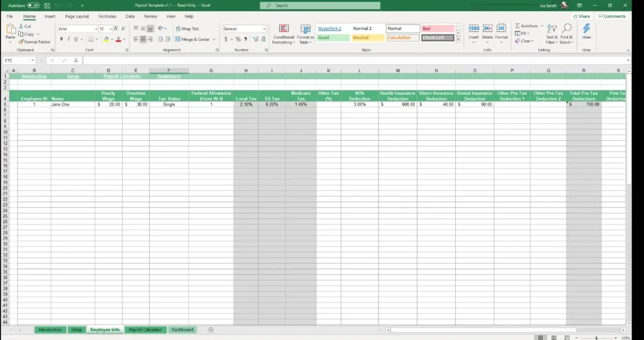Screen dimensions: 644x340
Task: Toggle align left for cell text
Action: pyautogui.click(x=136, y=40)
